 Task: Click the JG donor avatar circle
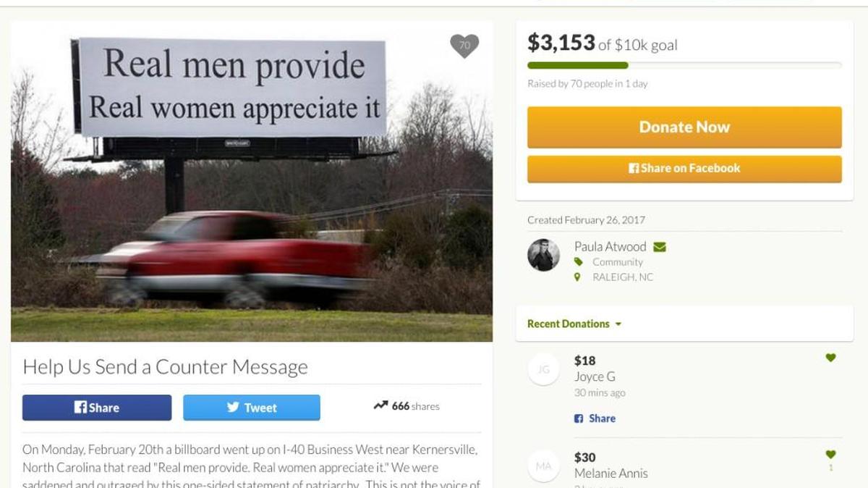pyautogui.click(x=543, y=369)
